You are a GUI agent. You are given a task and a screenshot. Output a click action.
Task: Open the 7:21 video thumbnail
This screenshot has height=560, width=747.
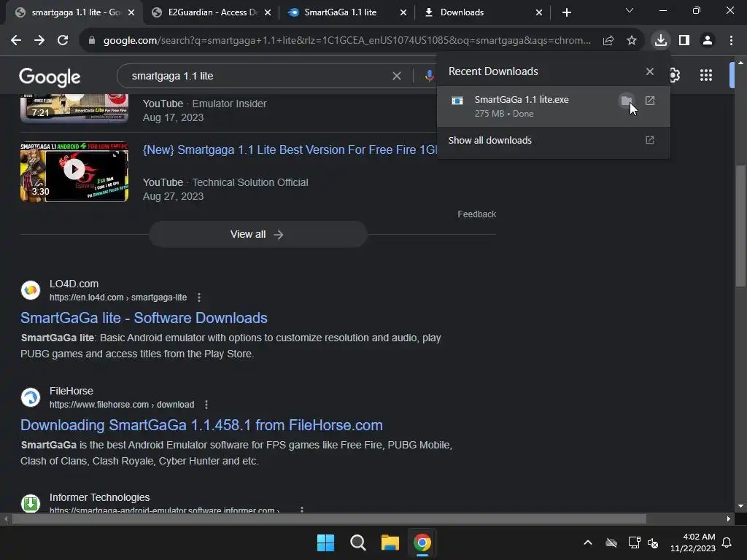click(x=74, y=108)
